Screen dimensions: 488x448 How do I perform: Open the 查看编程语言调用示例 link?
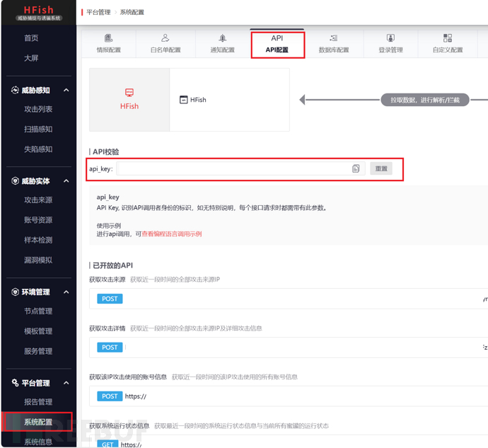point(172,234)
